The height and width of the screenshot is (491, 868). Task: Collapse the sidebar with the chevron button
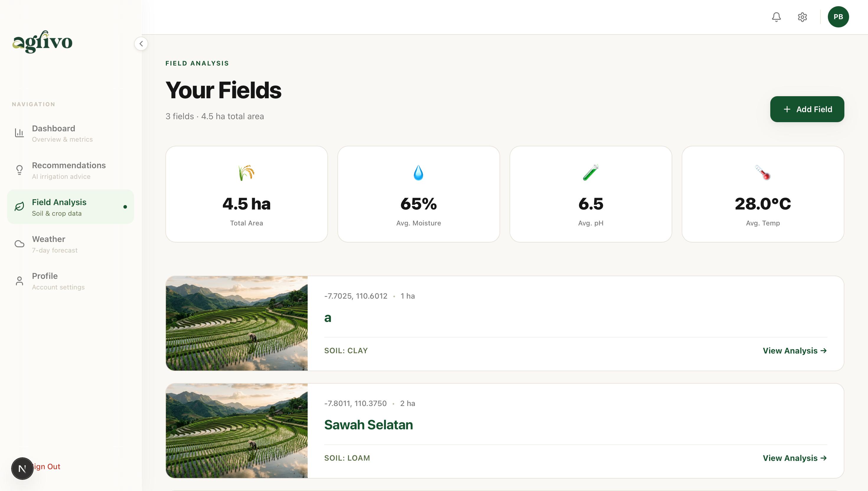tap(141, 43)
